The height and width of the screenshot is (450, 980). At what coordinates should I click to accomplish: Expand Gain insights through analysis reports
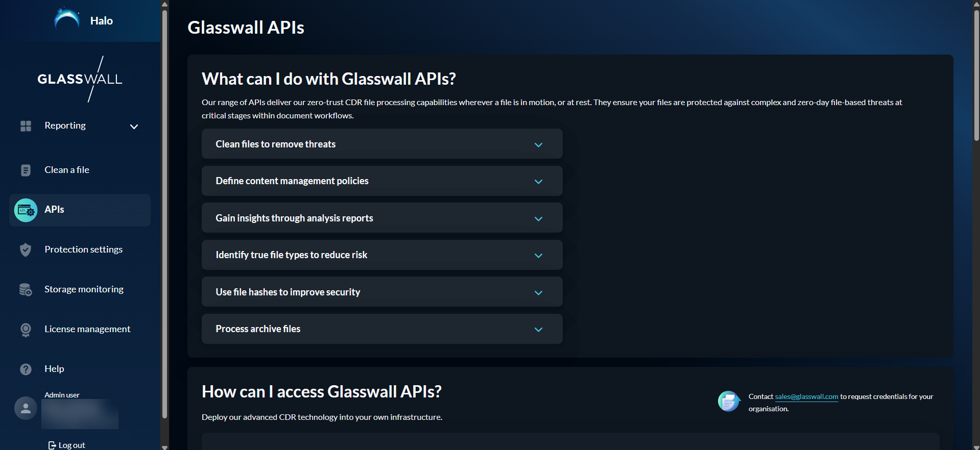click(x=538, y=219)
